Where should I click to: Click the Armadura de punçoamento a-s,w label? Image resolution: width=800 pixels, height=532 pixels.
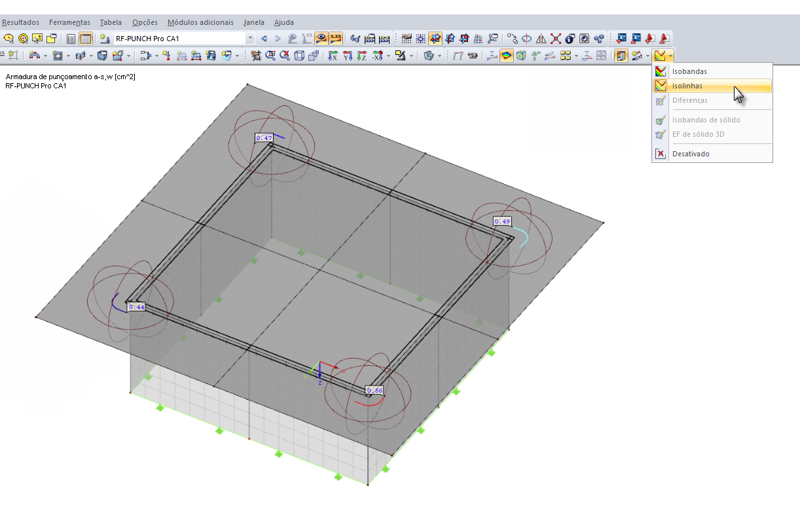coord(70,77)
